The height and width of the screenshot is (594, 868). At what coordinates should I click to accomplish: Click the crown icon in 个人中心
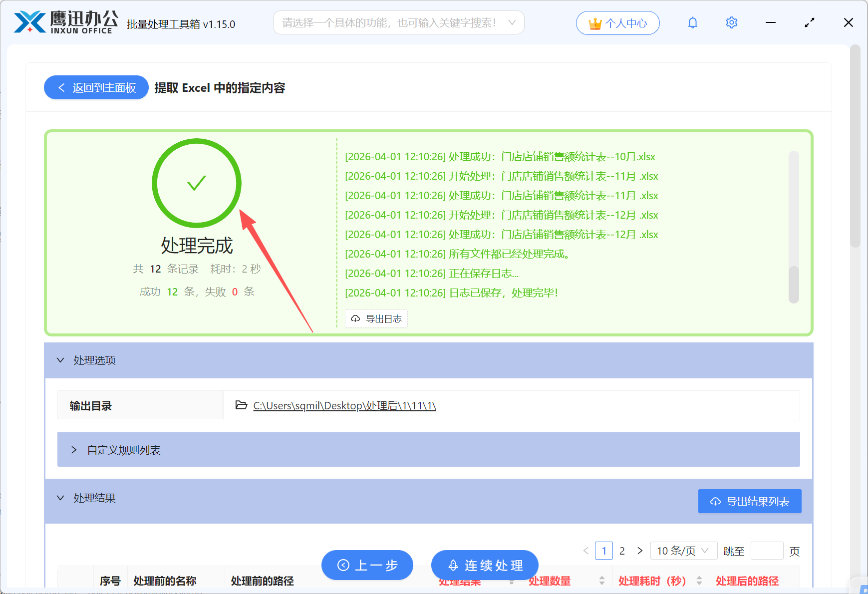point(594,22)
